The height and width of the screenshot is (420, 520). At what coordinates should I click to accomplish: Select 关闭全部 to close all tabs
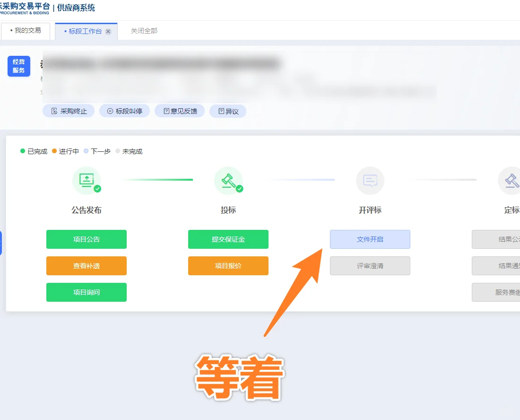click(143, 30)
